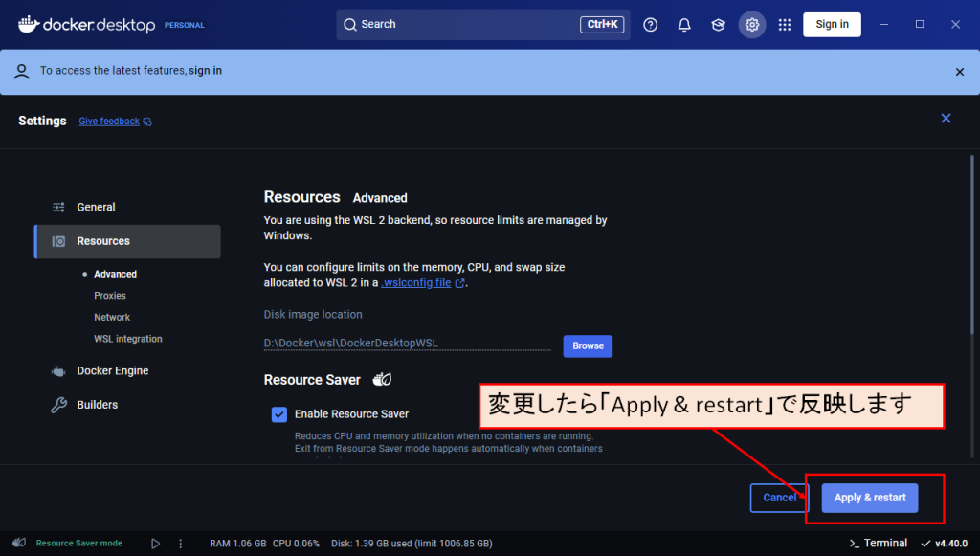This screenshot has height=556, width=980.
Task: Click Browse for disk image location
Action: pos(588,346)
